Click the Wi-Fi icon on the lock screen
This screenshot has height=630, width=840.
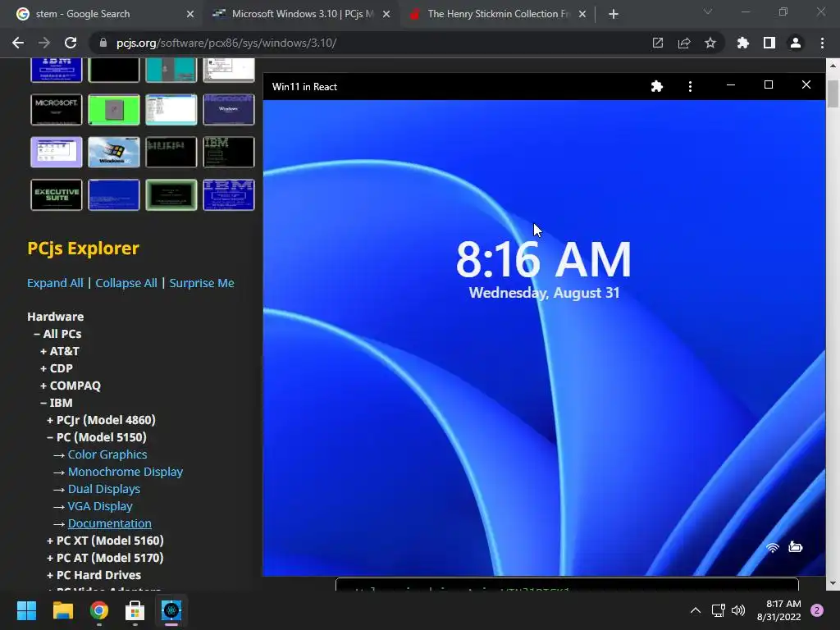(772, 547)
